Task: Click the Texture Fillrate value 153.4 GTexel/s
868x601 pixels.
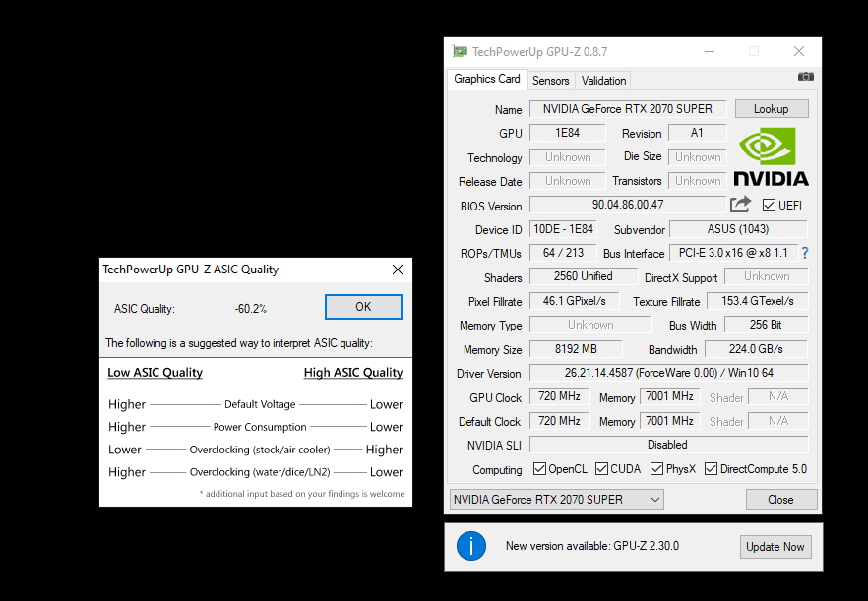Action: point(758,301)
